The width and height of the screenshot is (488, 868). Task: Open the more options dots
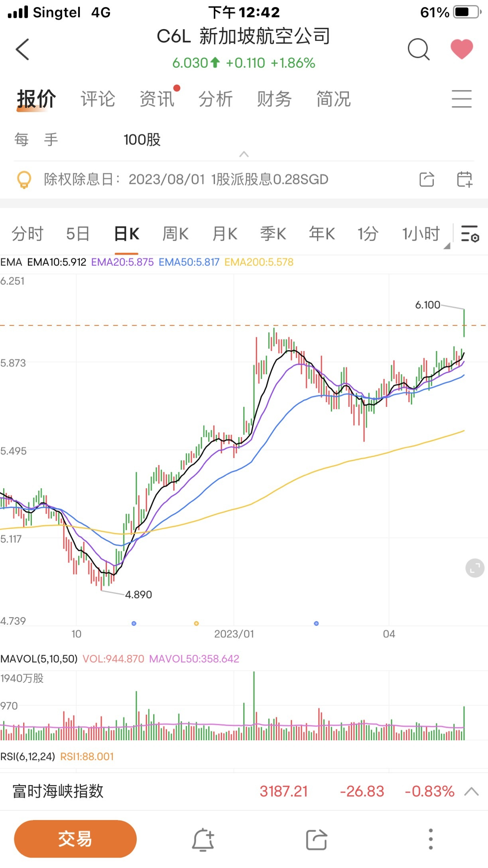coord(431,839)
